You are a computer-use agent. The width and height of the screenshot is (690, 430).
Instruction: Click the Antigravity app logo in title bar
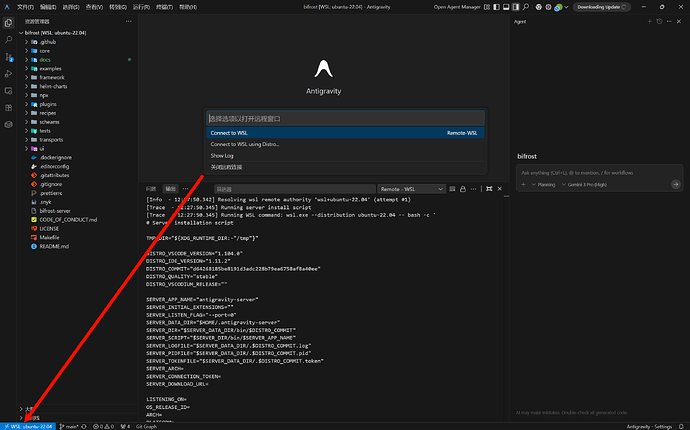(7, 7)
